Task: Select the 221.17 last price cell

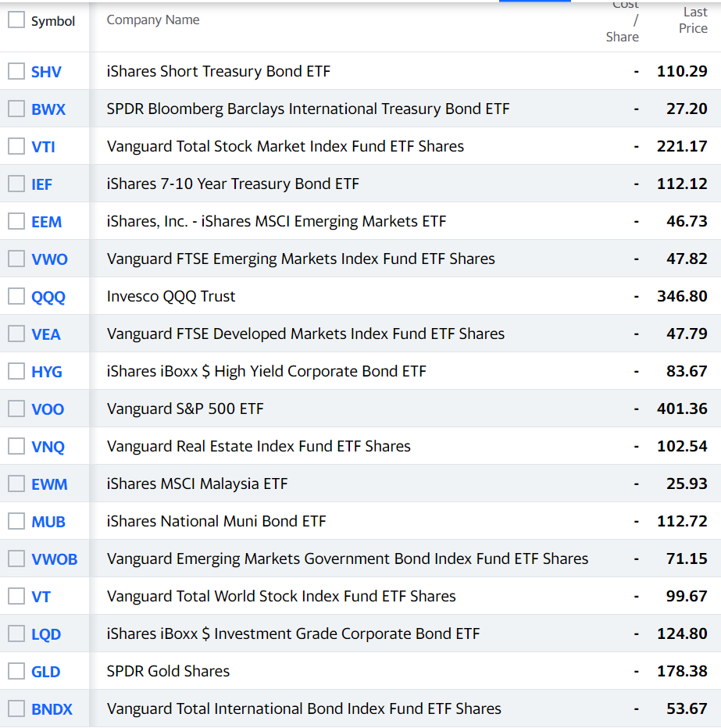Action: (682, 146)
